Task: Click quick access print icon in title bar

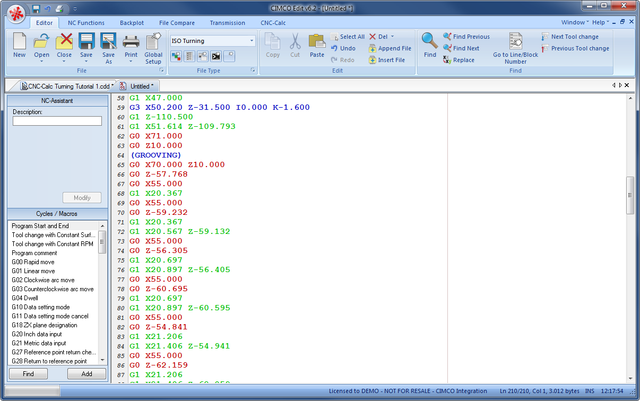Action: pos(60,8)
